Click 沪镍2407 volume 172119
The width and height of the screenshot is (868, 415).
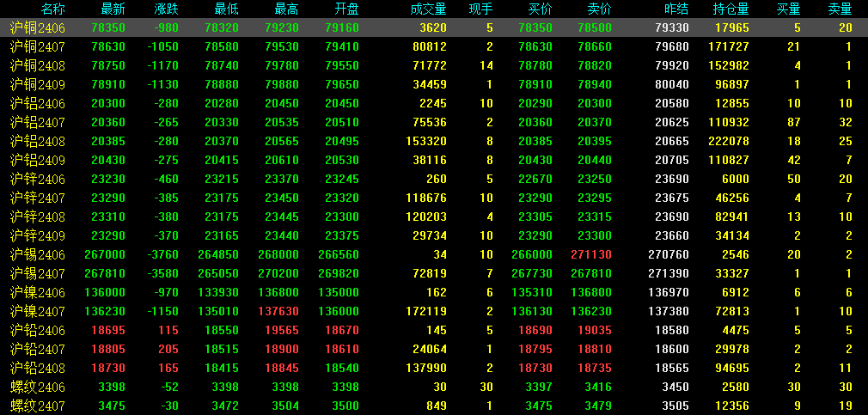tap(426, 312)
